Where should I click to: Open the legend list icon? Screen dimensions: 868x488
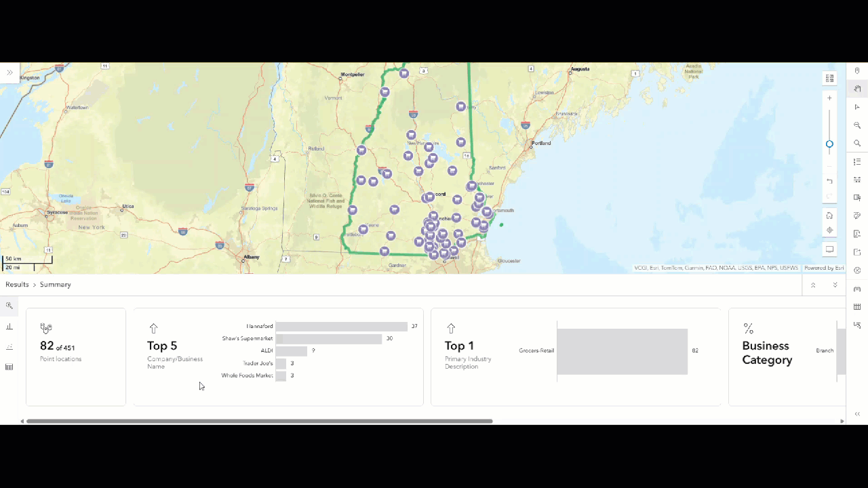pos(857,161)
